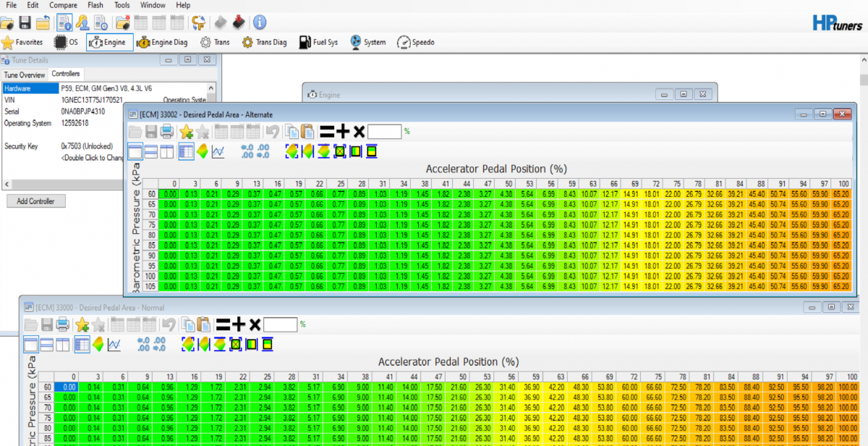Select table grid view in Alternate window
The height and width of the screenshot is (446, 868).
[x=186, y=151]
